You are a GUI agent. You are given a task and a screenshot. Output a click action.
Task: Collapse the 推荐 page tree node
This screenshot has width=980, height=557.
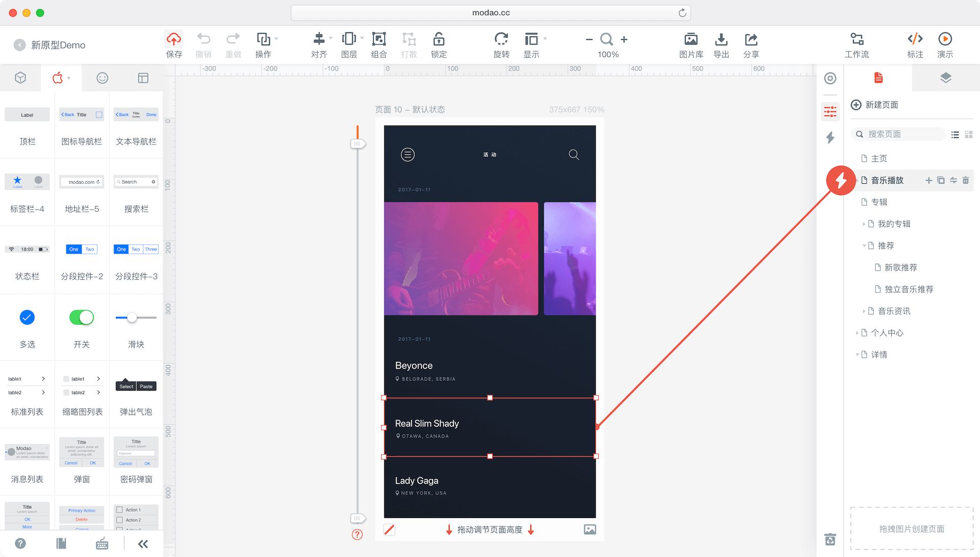864,246
